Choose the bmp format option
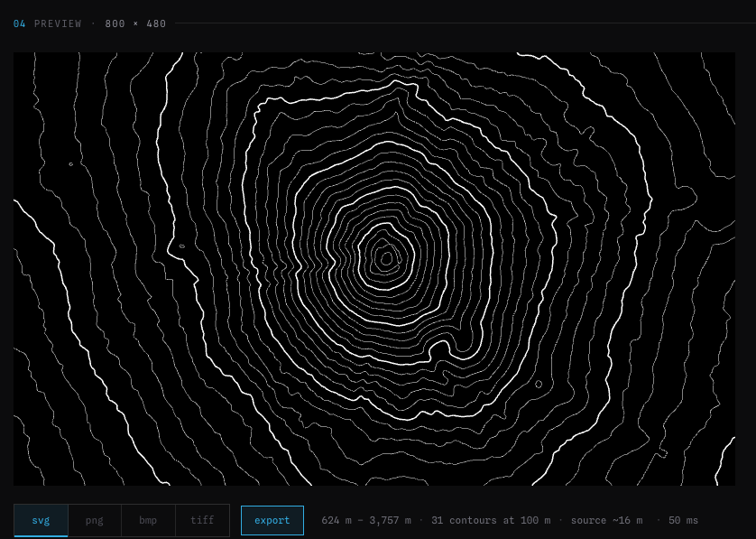Image resolution: width=756 pixels, height=539 pixels. coord(148,520)
